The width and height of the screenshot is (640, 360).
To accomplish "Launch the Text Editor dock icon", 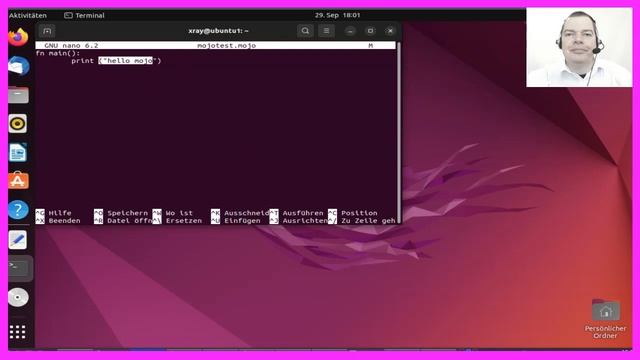I will [18, 240].
